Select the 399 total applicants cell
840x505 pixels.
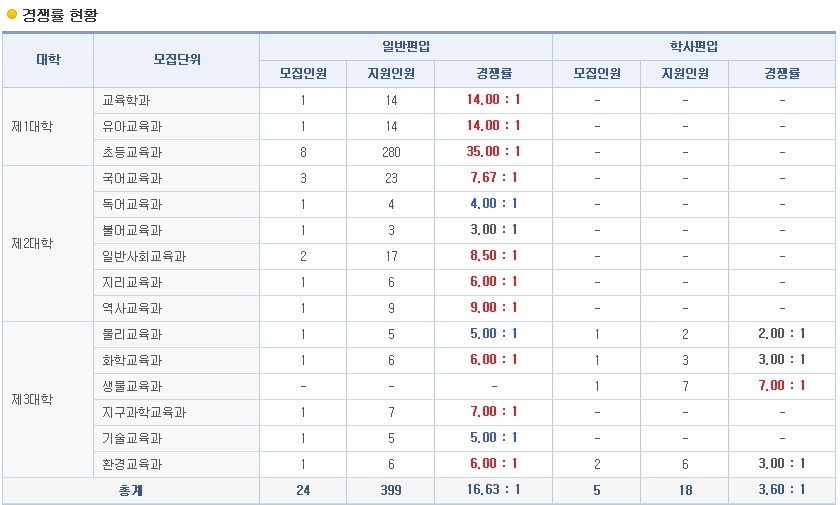[x=391, y=490]
